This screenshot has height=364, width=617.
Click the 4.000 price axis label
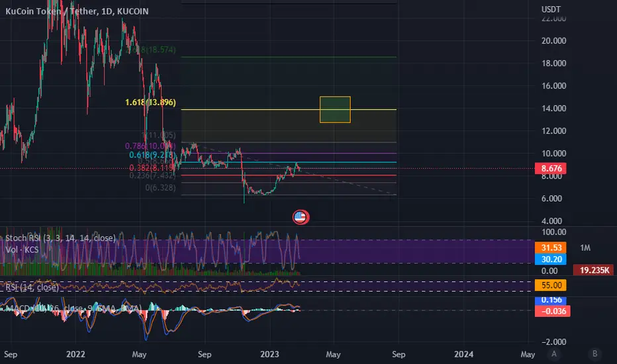pyautogui.click(x=551, y=221)
